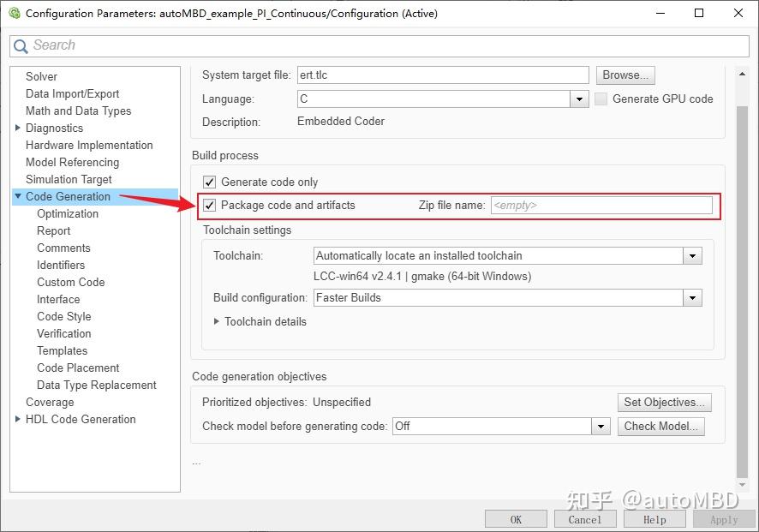Image resolution: width=759 pixels, height=532 pixels.
Task: Click the Set Objectives button
Action: point(664,403)
